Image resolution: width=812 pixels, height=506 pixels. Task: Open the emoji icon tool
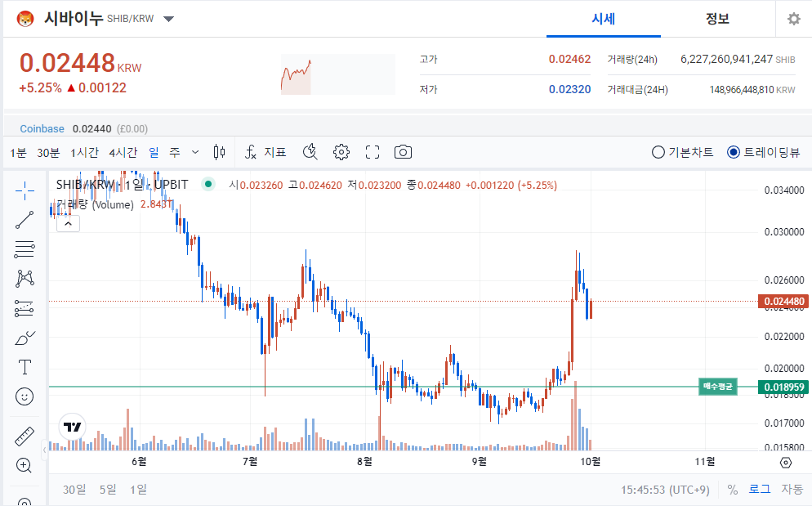pyautogui.click(x=25, y=396)
